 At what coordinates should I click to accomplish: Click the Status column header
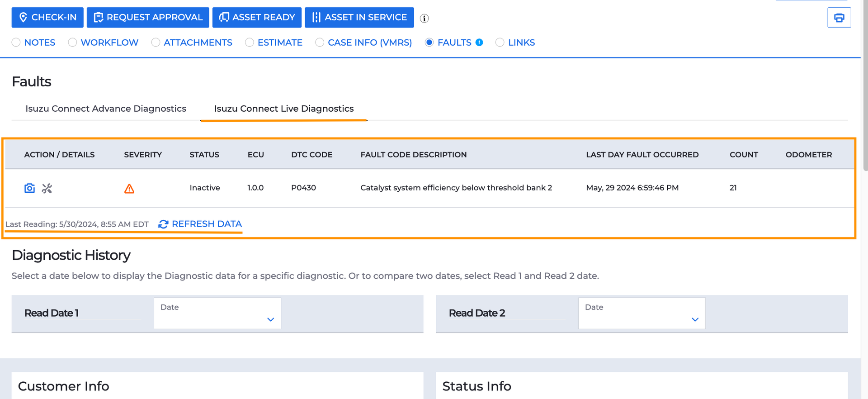tap(204, 155)
